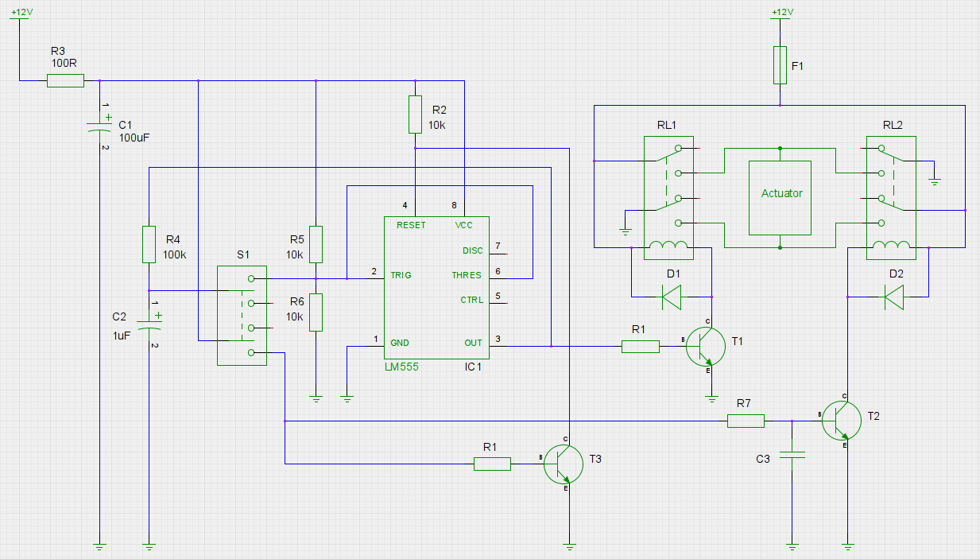The image size is (980, 559).
Task: Click the 10k value under R6
Action: coord(295,316)
